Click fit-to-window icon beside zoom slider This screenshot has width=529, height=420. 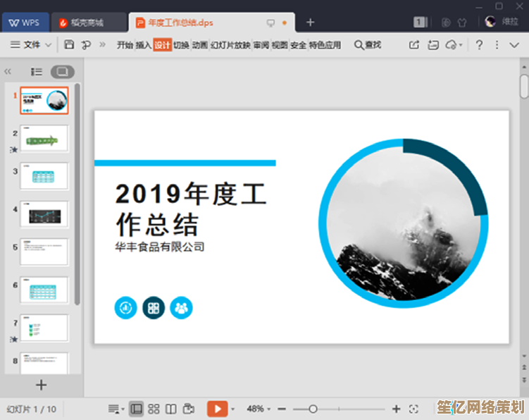pos(413,409)
